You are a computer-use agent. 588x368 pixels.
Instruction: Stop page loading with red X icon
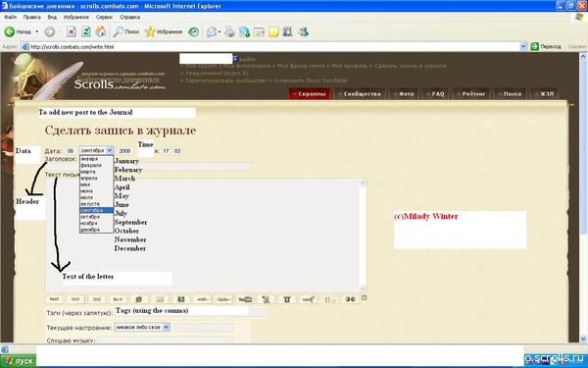point(72,32)
